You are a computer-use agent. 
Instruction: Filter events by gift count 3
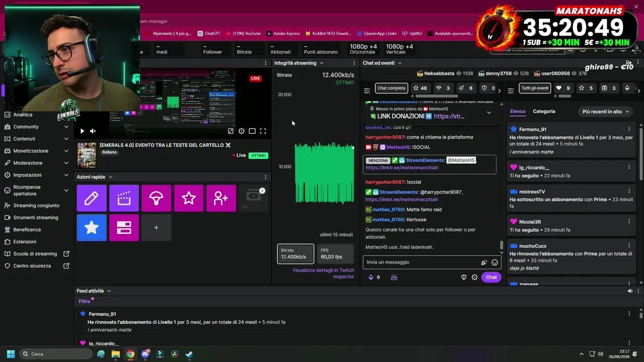coord(609,88)
